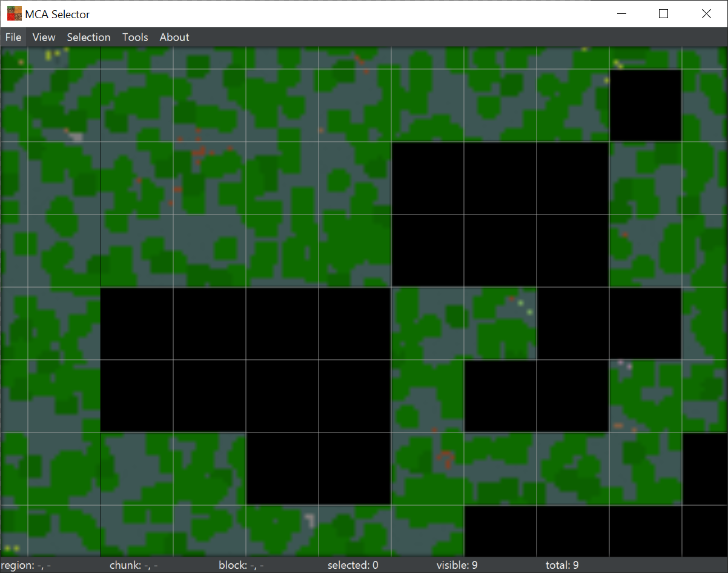Close the MCA Selector window
This screenshot has height=573, width=728.
[x=706, y=13]
